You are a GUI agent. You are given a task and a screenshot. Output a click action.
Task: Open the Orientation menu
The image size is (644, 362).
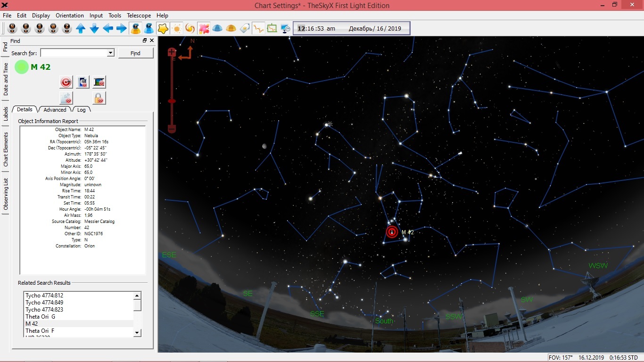pyautogui.click(x=70, y=16)
